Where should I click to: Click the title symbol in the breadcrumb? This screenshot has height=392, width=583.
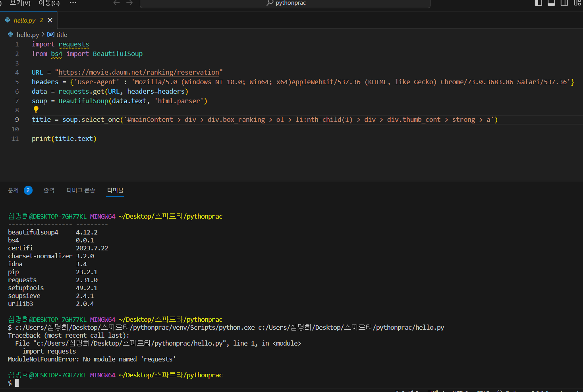tap(62, 35)
